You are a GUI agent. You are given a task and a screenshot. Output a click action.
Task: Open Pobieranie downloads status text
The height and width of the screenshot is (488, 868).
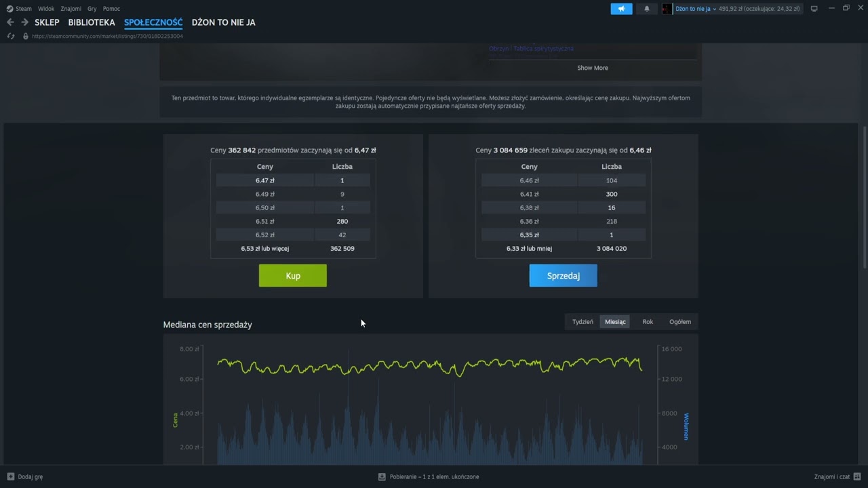pos(434,476)
